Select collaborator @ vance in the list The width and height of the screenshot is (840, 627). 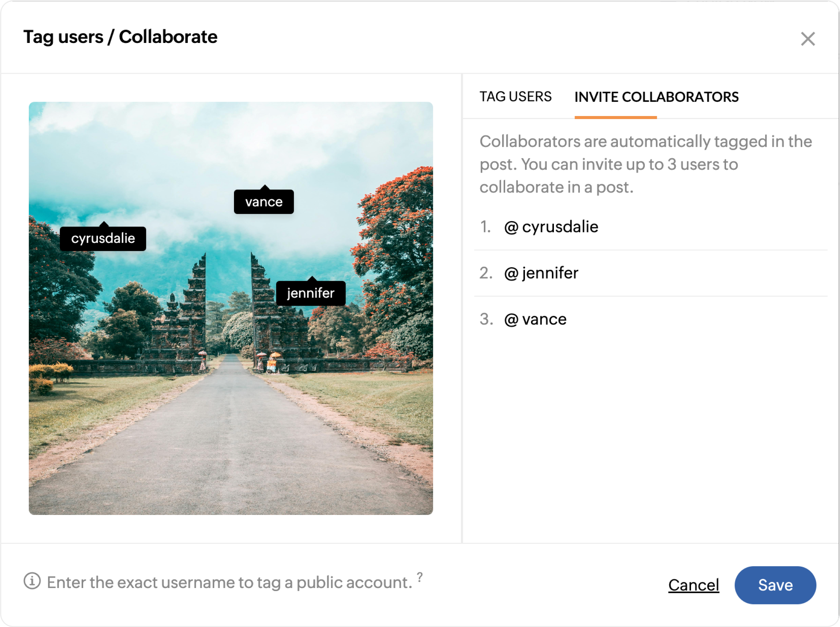pyautogui.click(x=650, y=319)
